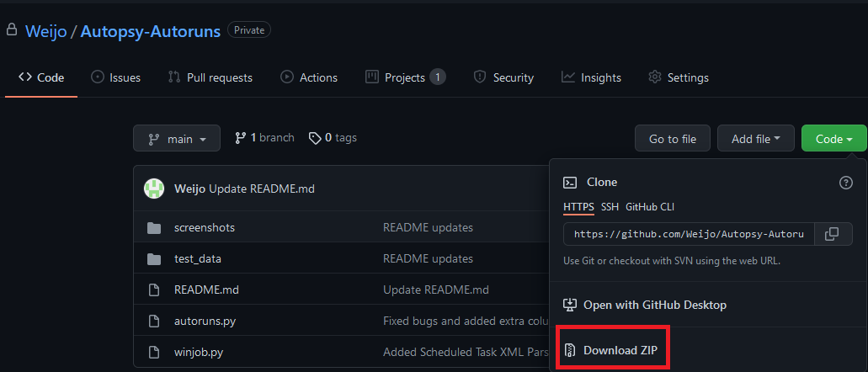
Task: Open the Fixed bugs commit message for autoruns.py
Action: [466, 321]
